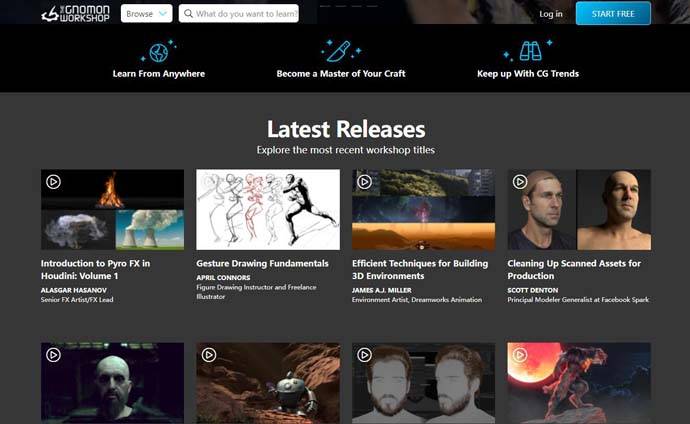Click the binoculars icon above CG Trends
The height and width of the screenshot is (424, 690).
[x=528, y=51]
